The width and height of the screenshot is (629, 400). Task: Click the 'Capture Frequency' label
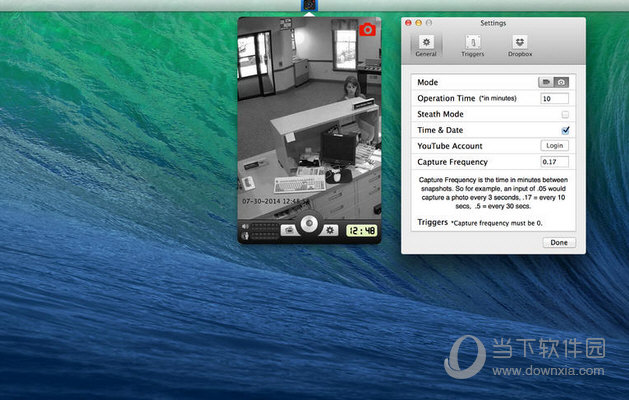point(452,162)
